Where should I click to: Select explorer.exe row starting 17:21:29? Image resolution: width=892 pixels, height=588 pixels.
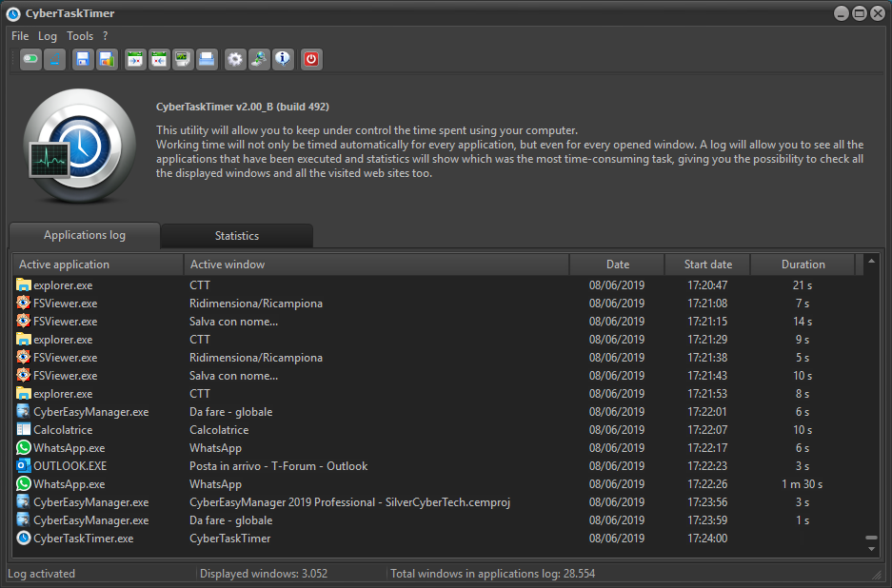[438, 340]
